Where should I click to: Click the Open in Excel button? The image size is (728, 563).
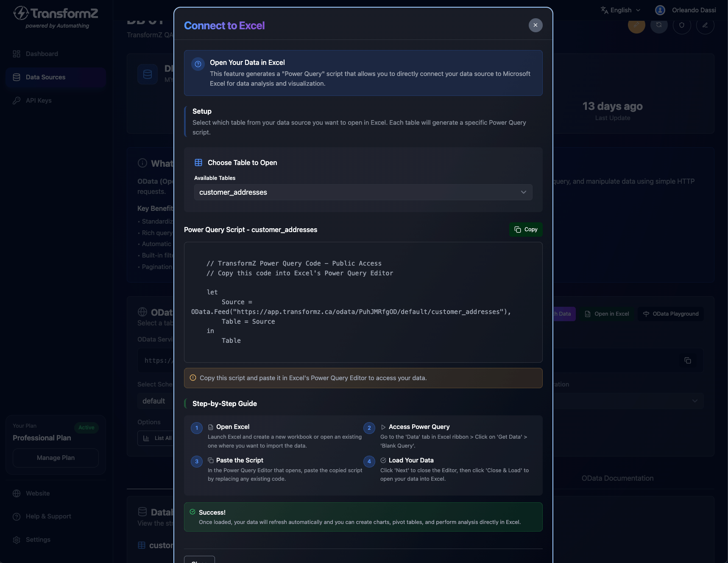click(607, 314)
